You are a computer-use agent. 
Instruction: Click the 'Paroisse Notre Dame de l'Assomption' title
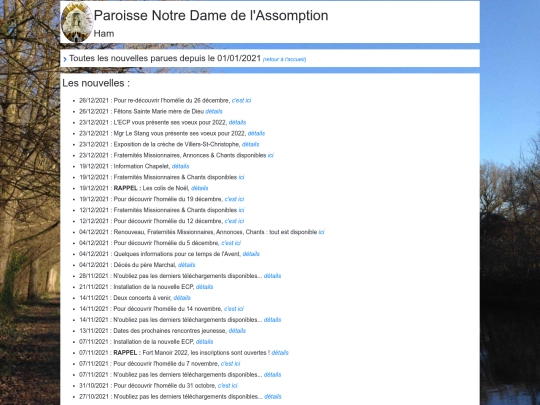point(211,16)
